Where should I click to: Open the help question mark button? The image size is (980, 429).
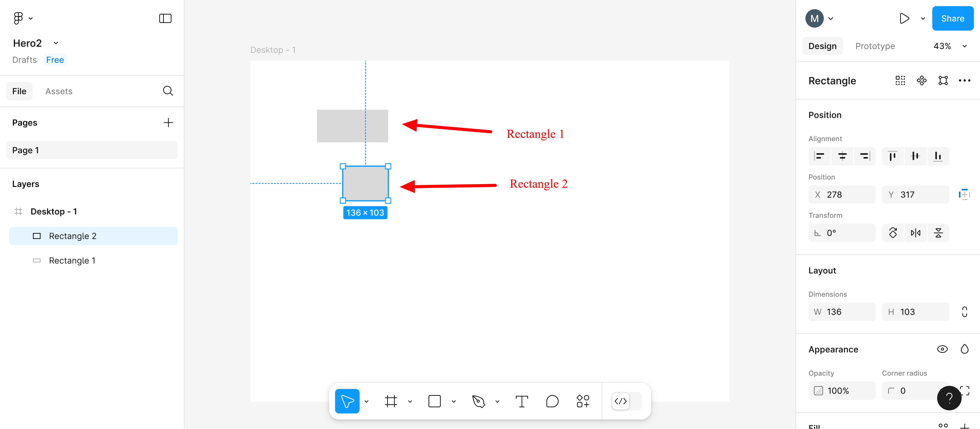coord(949,398)
